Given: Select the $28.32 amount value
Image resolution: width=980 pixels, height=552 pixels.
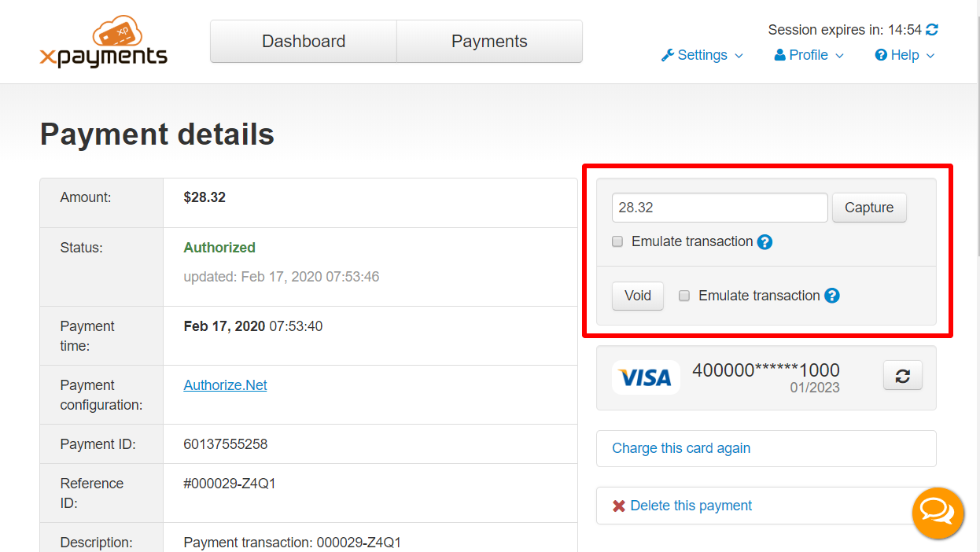Looking at the screenshot, I should (x=204, y=197).
